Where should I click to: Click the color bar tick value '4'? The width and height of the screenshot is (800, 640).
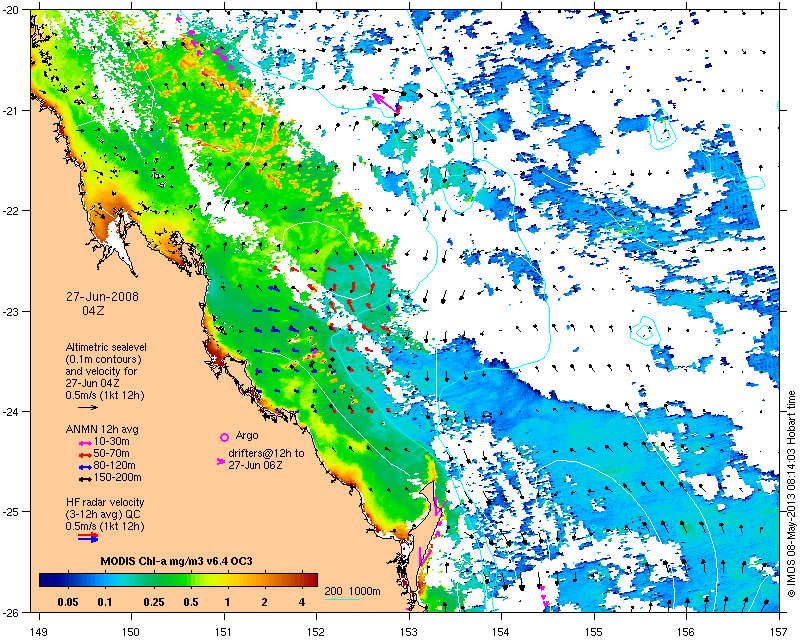[x=302, y=602]
